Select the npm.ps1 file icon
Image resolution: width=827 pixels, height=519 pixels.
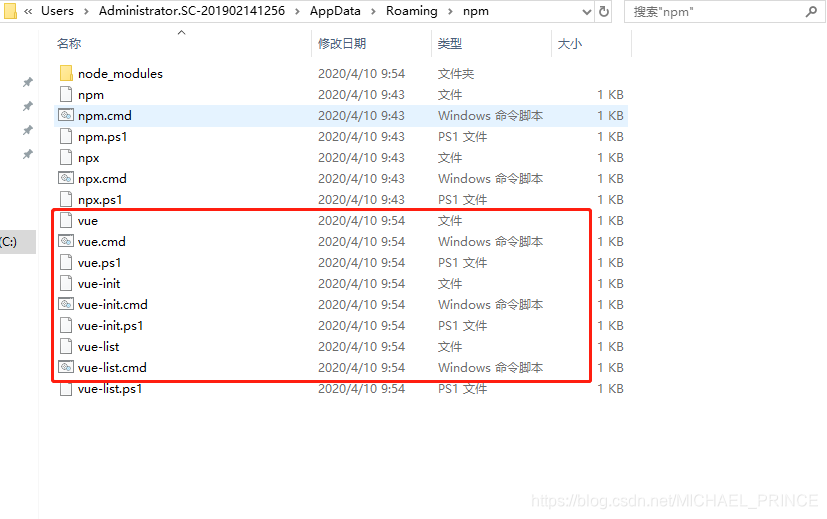(66, 137)
